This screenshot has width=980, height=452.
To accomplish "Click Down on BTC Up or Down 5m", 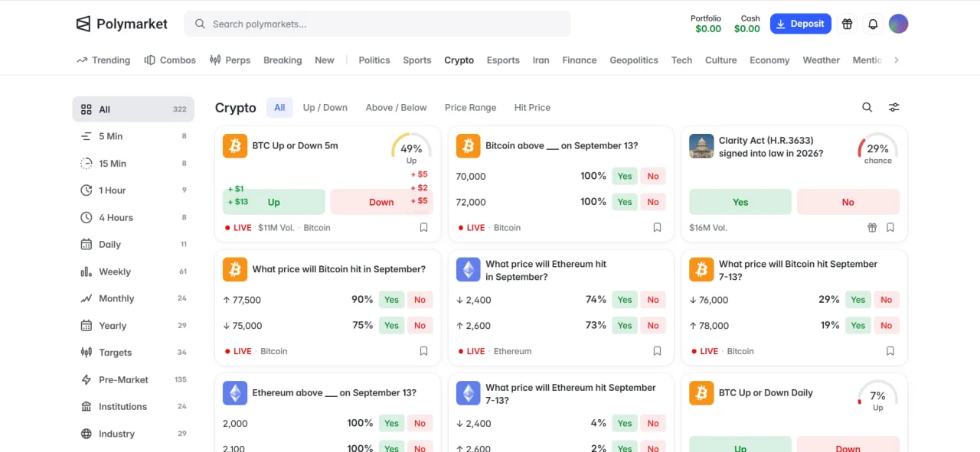I will (x=381, y=202).
